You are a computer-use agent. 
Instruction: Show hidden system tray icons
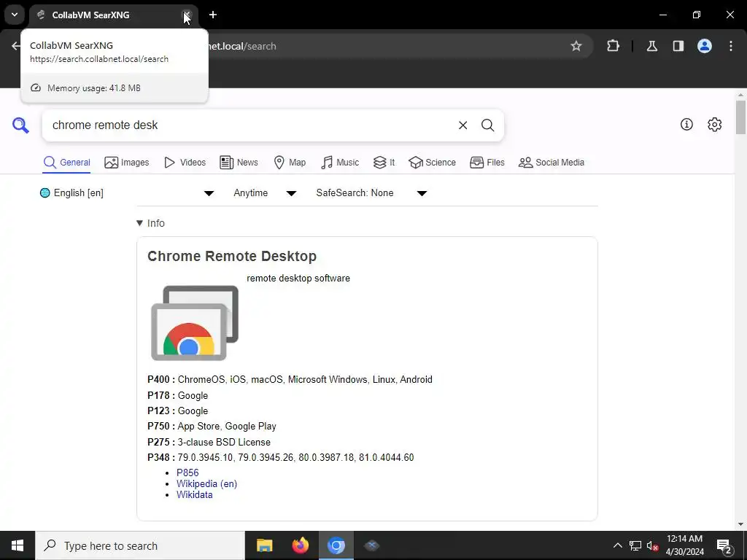pyautogui.click(x=617, y=545)
